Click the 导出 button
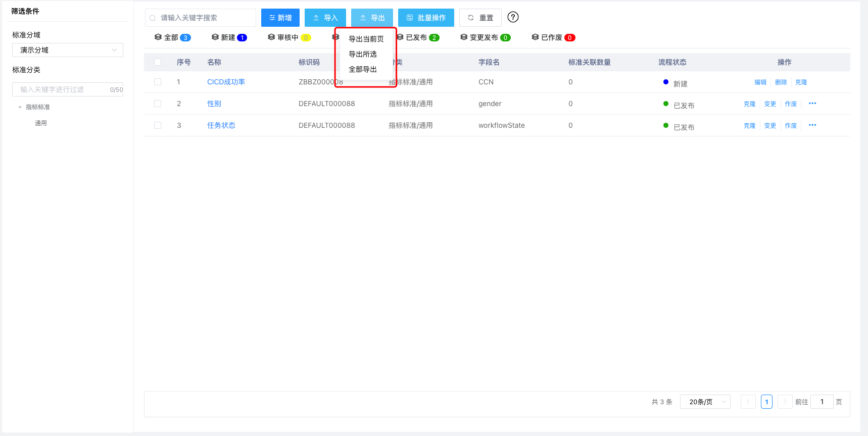This screenshot has width=868, height=436. click(372, 18)
